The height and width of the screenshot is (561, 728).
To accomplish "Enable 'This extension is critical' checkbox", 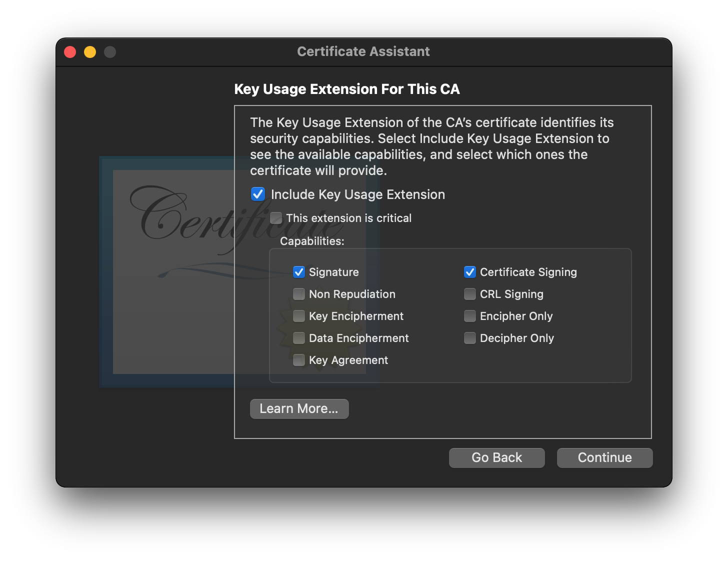I will [x=276, y=218].
